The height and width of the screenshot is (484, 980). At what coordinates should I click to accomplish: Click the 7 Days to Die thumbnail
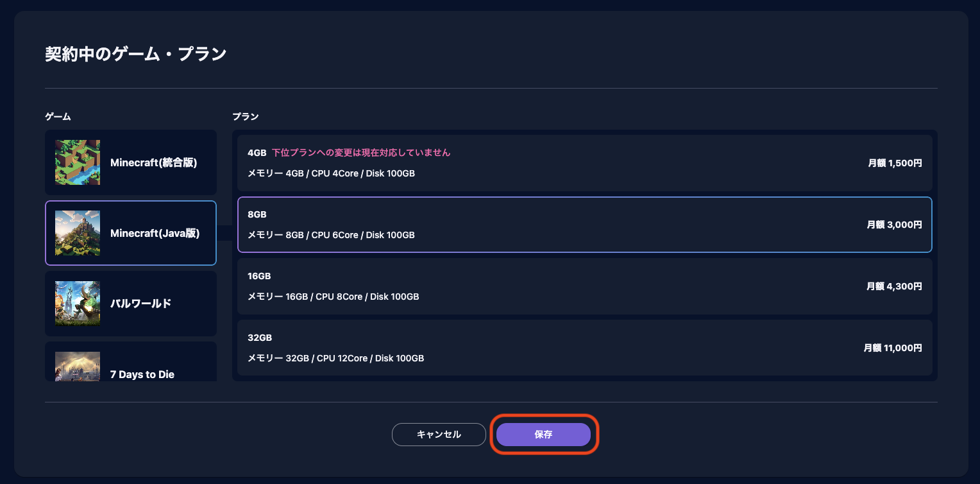[78, 367]
